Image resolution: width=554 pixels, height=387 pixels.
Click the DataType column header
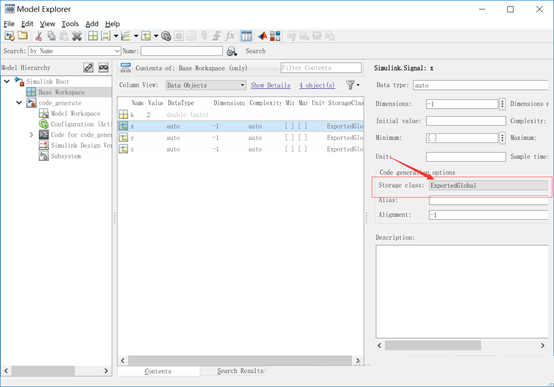point(188,103)
